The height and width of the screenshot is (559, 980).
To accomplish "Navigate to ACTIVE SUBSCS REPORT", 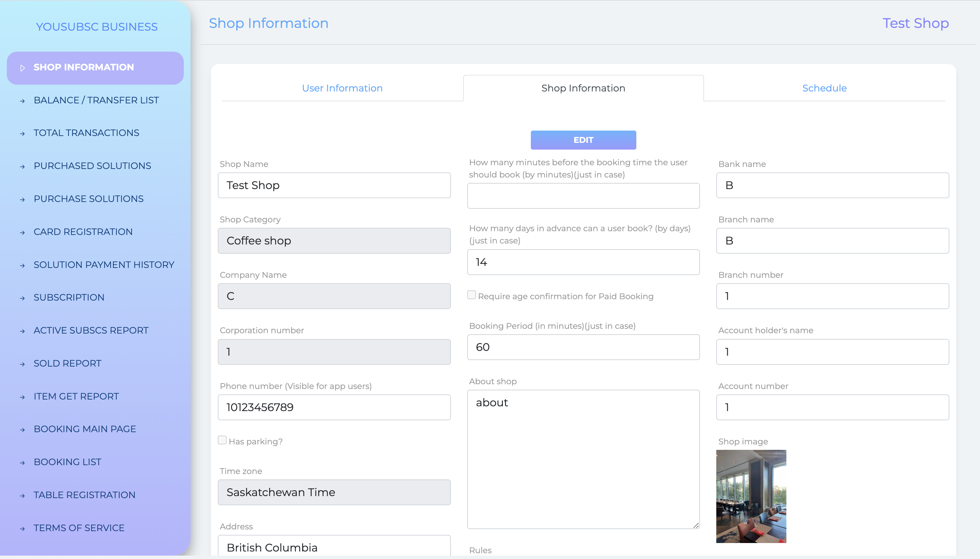I will (x=91, y=331).
